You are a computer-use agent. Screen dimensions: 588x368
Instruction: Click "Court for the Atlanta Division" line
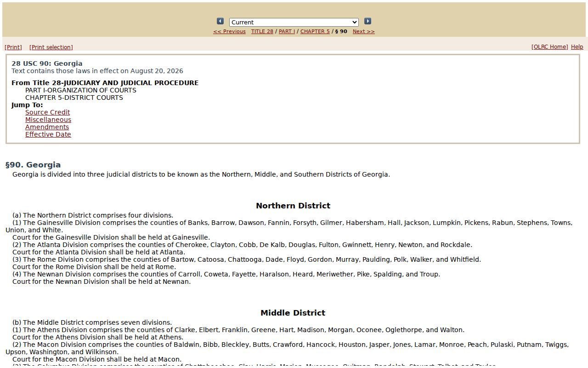click(99, 252)
